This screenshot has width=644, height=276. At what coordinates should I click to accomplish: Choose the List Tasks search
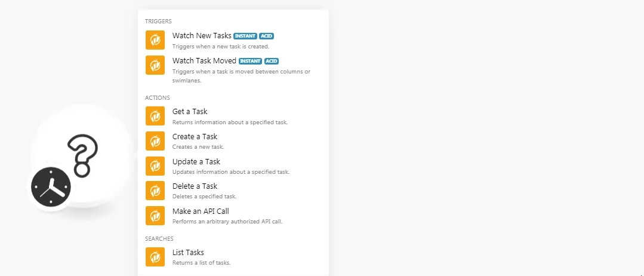233,257
